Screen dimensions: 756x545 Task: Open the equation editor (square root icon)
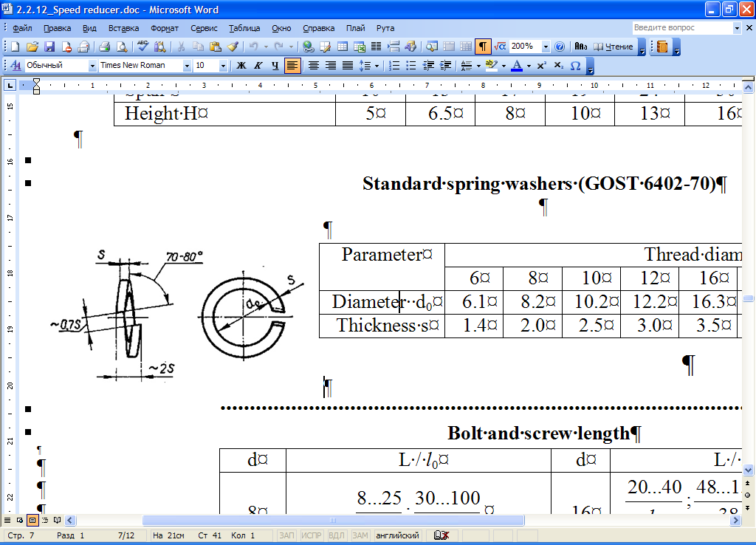500,47
